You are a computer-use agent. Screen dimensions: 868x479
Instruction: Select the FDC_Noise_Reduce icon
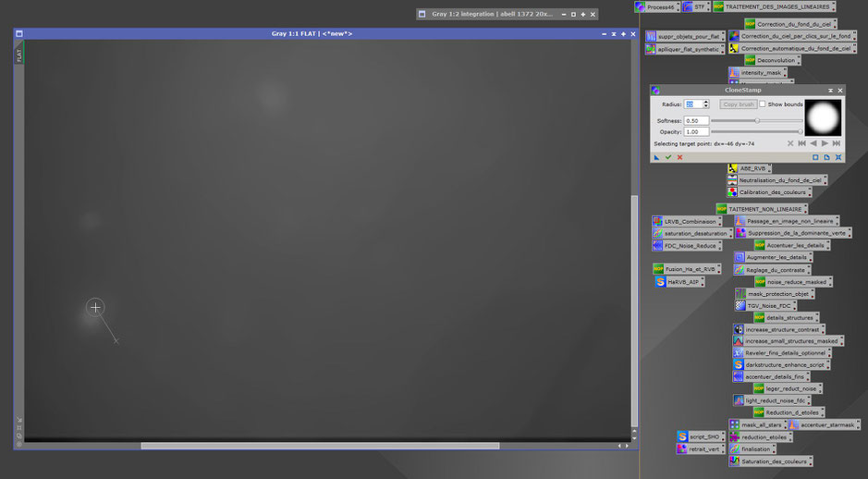click(687, 246)
